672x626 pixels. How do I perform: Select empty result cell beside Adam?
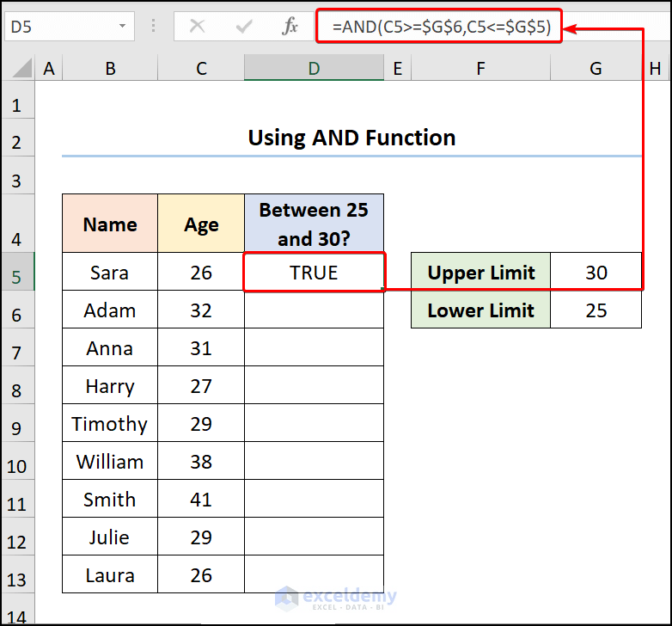[x=314, y=310]
